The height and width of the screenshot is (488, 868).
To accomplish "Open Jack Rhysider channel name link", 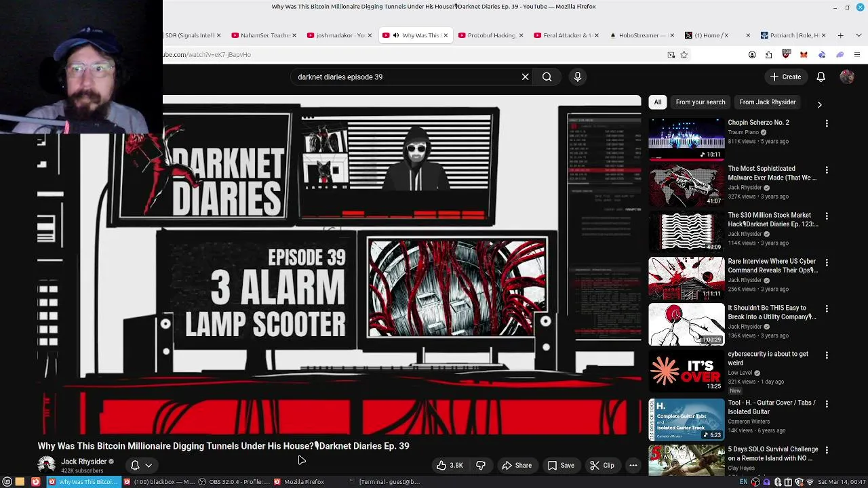I will click(x=84, y=462).
